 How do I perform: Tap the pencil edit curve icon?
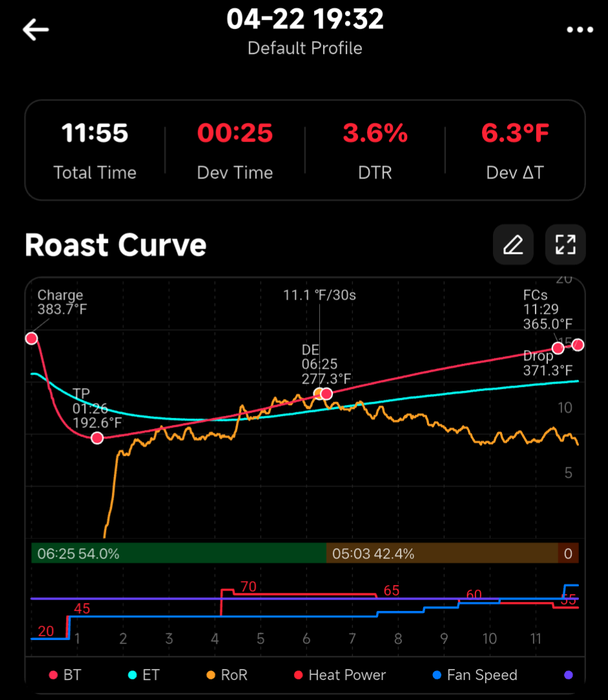[x=513, y=245]
